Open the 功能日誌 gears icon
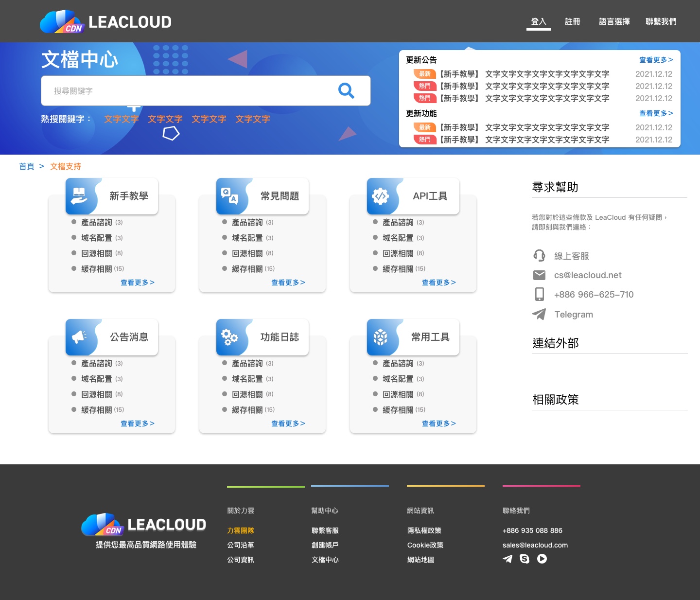The width and height of the screenshot is (700, 600). click(x=230, y=337)
